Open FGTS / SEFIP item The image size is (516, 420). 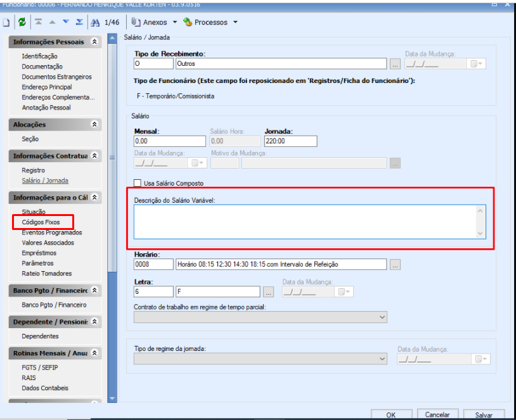click(x=39, y=367)
